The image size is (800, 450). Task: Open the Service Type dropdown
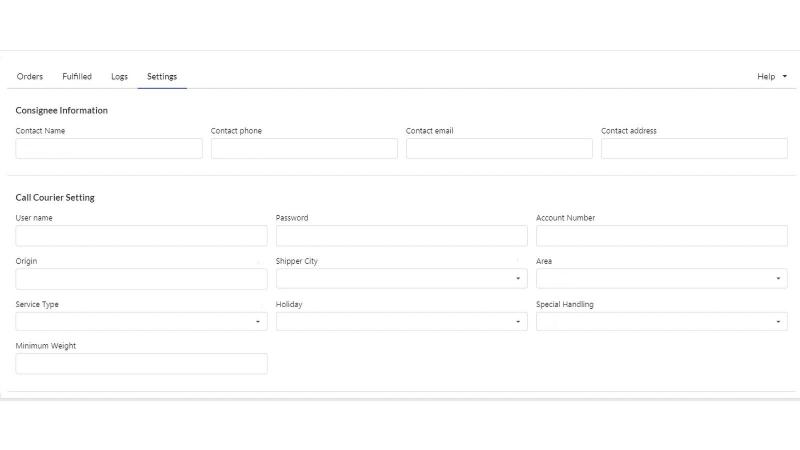[x=141, y=321]
